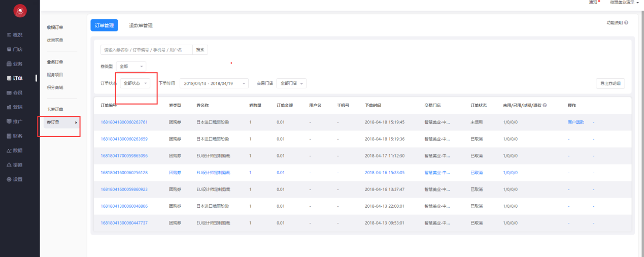644x257 pixels.
Task: Click 订单编号 column header
Action: click(x=109, y=105)
